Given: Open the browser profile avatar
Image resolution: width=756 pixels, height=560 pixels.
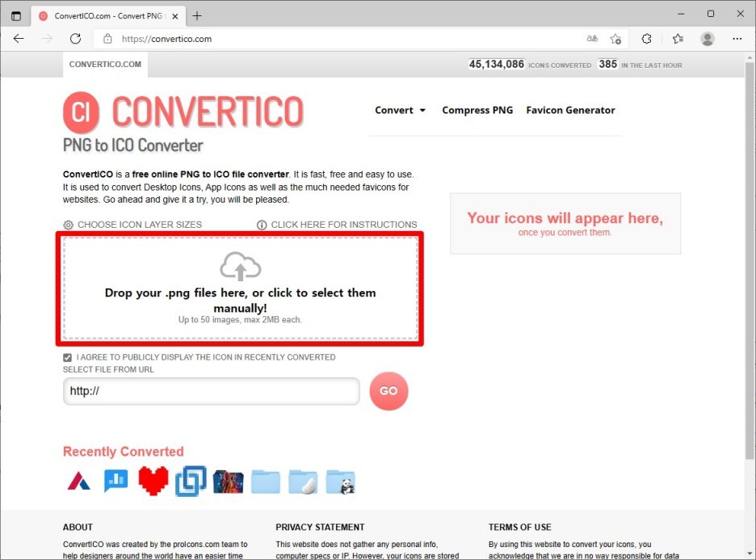Looking at the screenshot, I should [708, 39].
